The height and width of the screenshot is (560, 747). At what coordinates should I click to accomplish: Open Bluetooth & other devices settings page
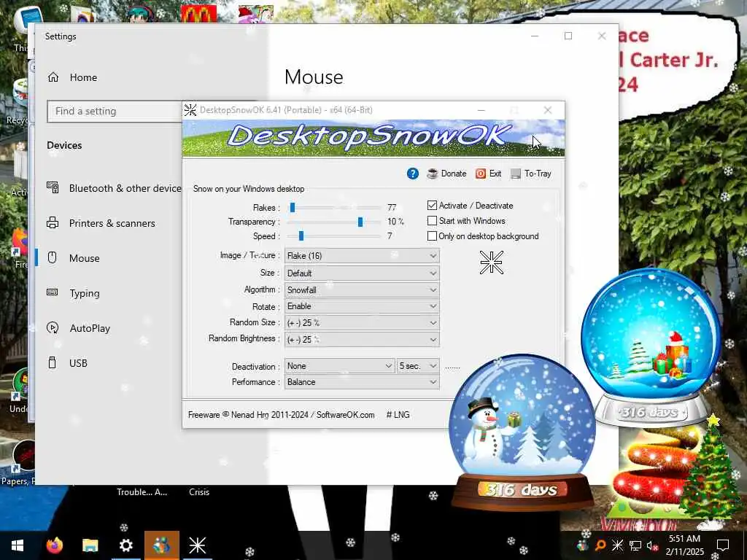coord(125,188)
